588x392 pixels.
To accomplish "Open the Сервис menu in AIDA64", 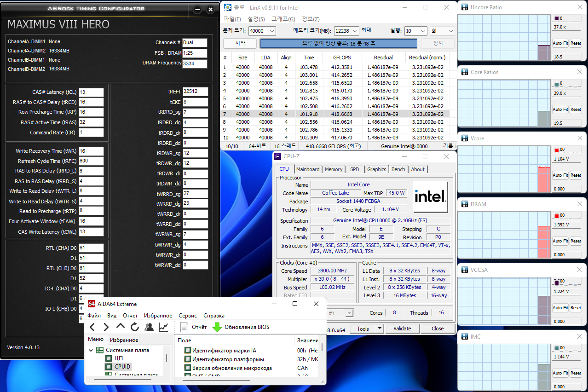I will 188,316.
